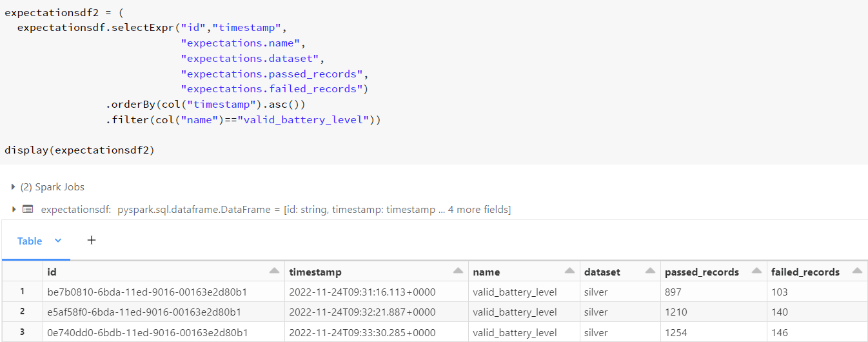Image resolution: width=868 pixels, height=342 pixels.
Task: Click the timestamp column header
Action: [315, 272]
